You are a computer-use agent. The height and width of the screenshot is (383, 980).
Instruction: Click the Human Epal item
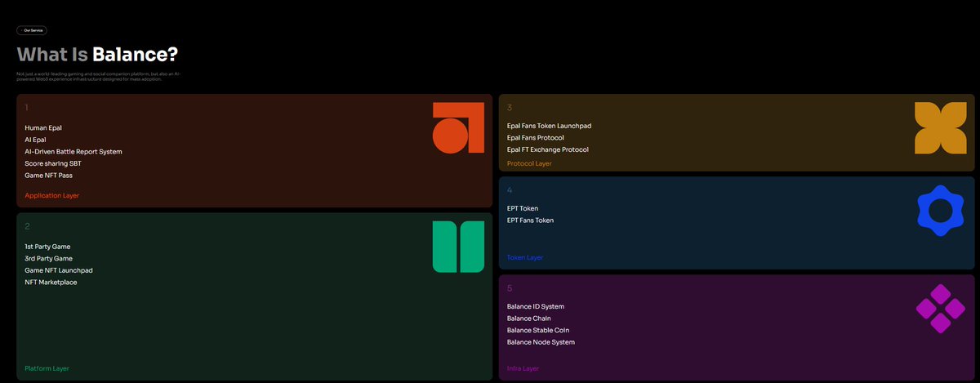43,127
